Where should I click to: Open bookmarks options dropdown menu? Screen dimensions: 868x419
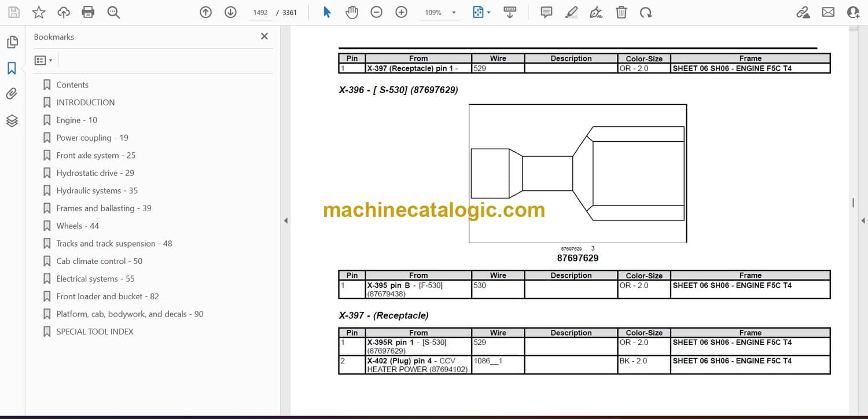click(x=43, y=60)
